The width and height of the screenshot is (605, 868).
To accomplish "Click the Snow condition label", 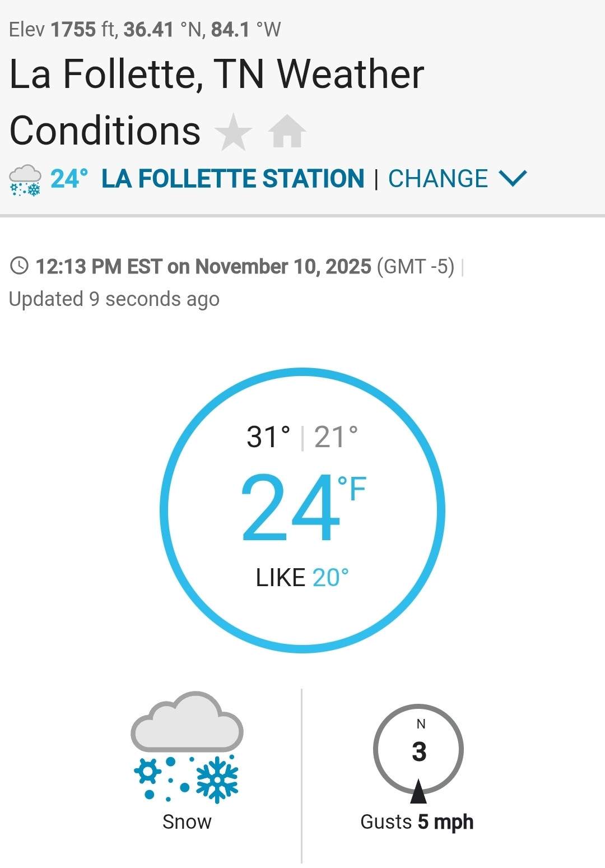I will (x=187, y=821).
